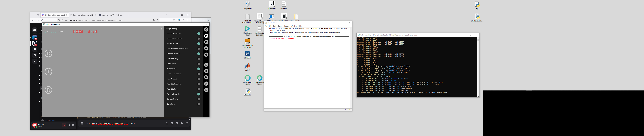Image resolution: width=644 pixels, height=136 pixels.
Task: Open the matlab desktop shortcut
Action: click(248, 67)
